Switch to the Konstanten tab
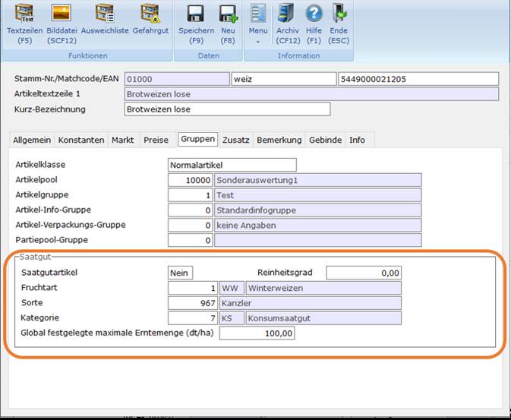Image resolution: width=511 pixels, height=420 pixels. click(81, 141)
